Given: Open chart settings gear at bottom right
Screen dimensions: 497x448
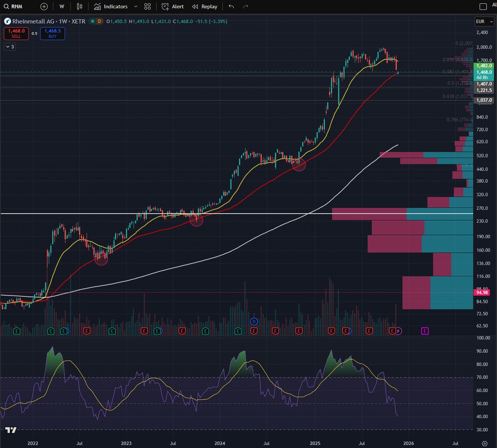Looking at the screenshot, I should click(484, 443).
